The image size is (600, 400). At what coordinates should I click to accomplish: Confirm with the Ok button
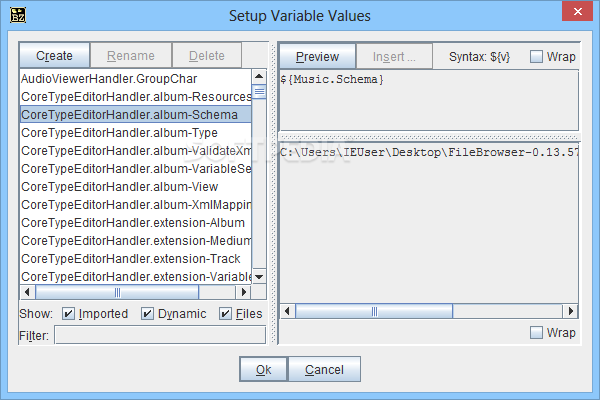264,369
